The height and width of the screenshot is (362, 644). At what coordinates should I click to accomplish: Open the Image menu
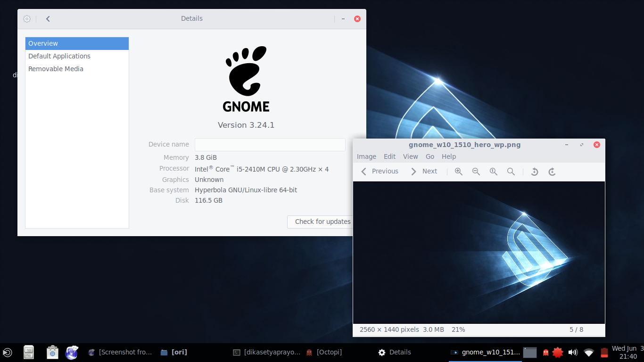[x=366, y=156]
